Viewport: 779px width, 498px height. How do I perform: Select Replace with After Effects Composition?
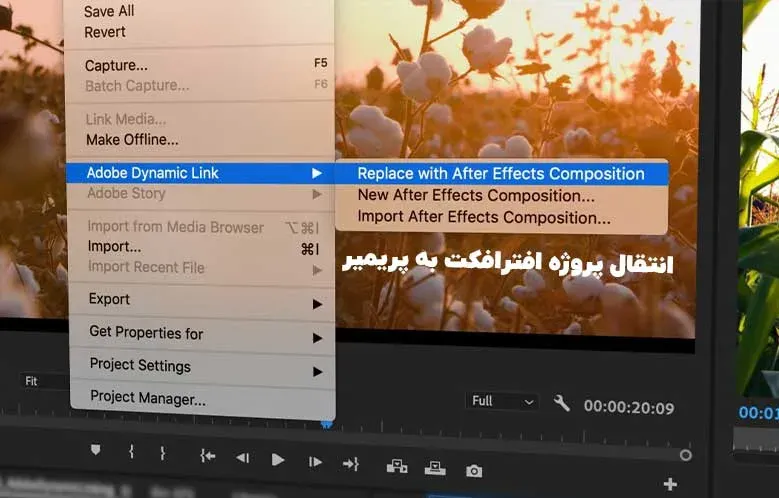(x=501, y=174)
